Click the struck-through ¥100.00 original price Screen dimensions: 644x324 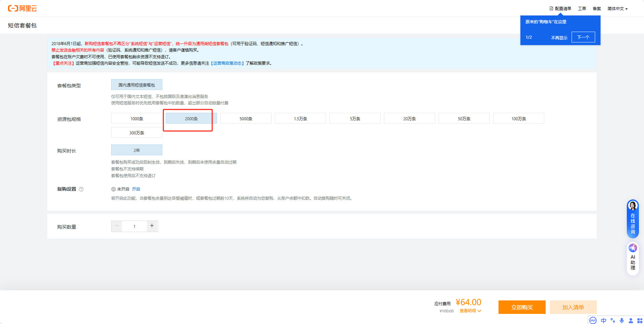click(x=447, y=311)
